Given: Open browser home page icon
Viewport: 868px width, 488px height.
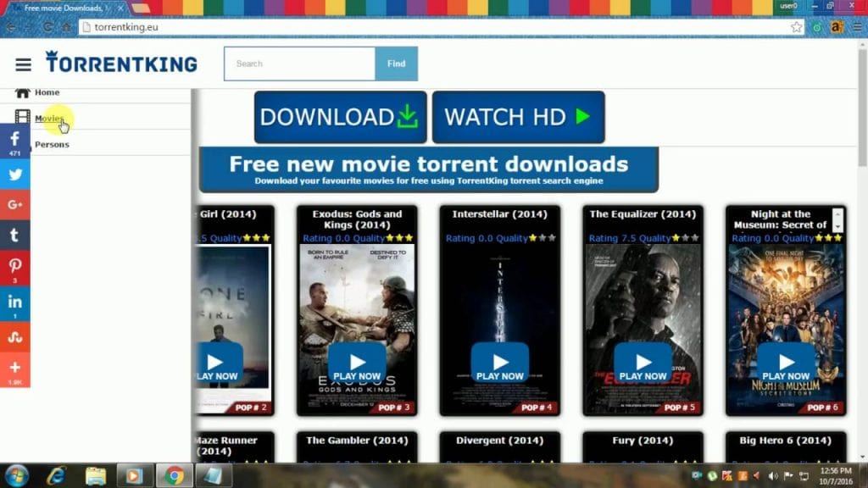Looking at the screenshot, I should click(66, 27).
